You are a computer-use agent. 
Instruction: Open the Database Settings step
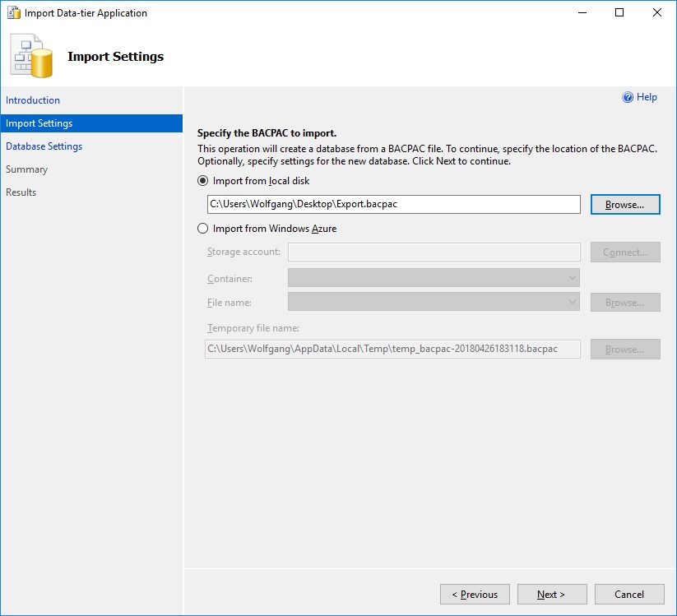point(44,146)
